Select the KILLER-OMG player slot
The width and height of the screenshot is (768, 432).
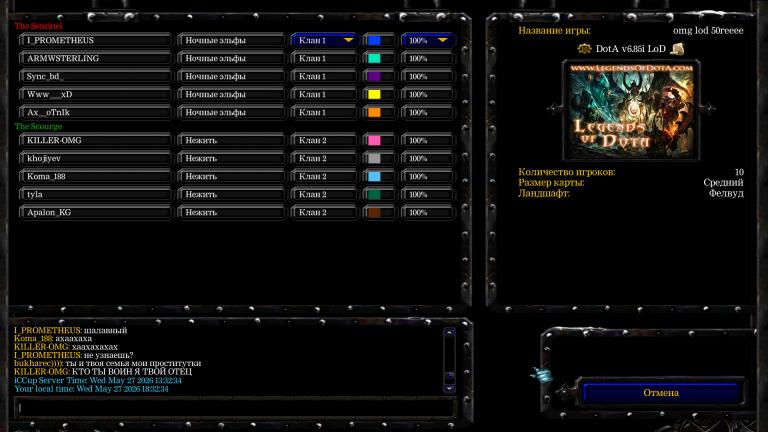[96, 140]
